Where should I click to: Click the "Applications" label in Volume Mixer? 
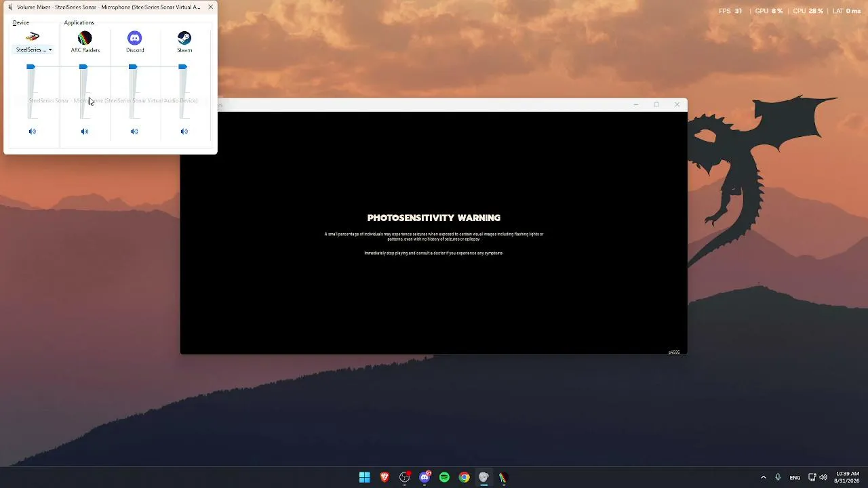pyautogui.click(x=79, y=22)
